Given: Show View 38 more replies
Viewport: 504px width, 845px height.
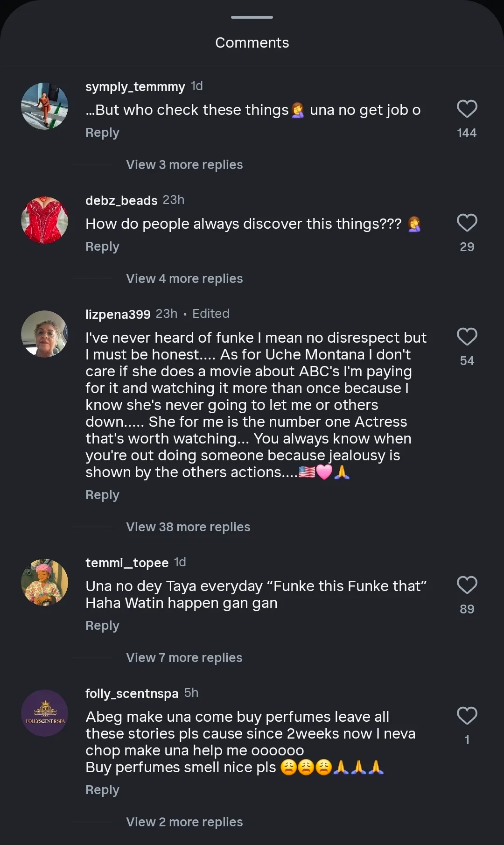Looking at the screenshot, I should 188,527.
